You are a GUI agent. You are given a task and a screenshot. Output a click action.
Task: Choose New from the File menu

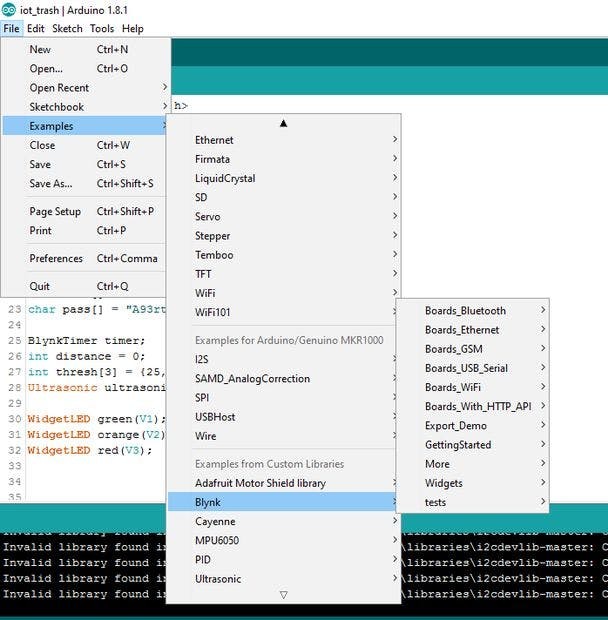point(85,49)
